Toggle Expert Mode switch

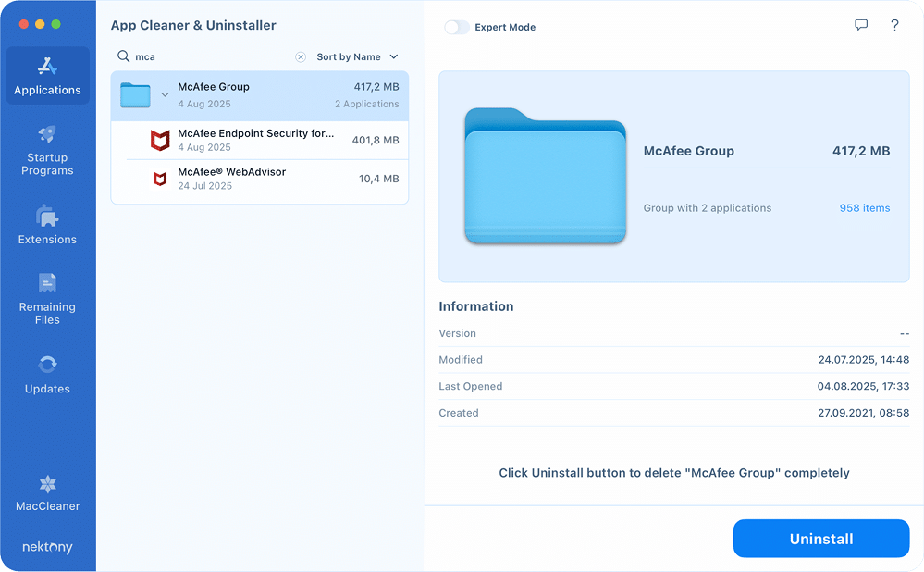457,27
